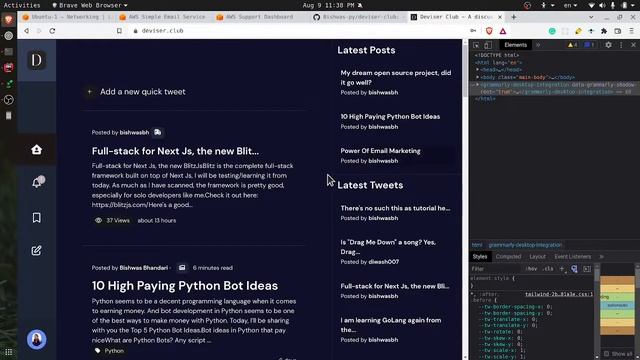
Task: Expand the body main-body node
Action: [477, 77]
